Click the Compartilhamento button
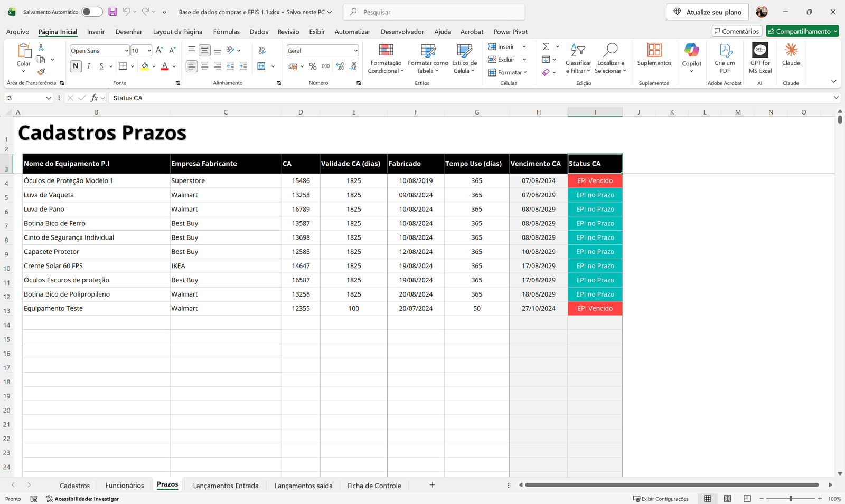The width and height of the screenshot is (845, 504). pyautogui.click(x=803, y=31)
